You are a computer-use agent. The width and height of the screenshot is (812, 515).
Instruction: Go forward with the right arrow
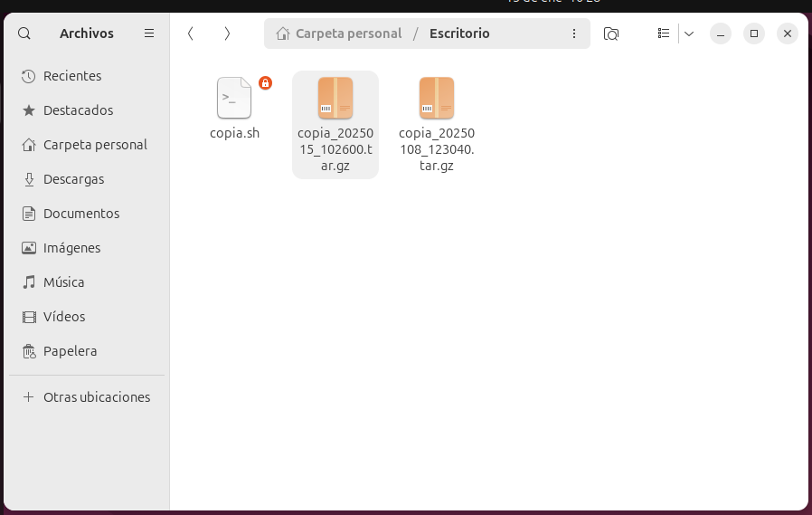pyautogui.click(x=227, y=33)
